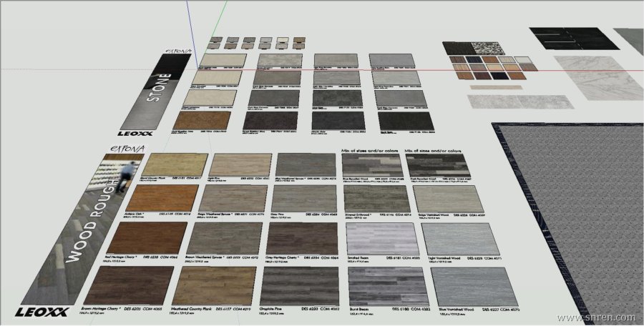Select the Antique Oak wood swatch
644x326 pixels.
coord(162,198)
